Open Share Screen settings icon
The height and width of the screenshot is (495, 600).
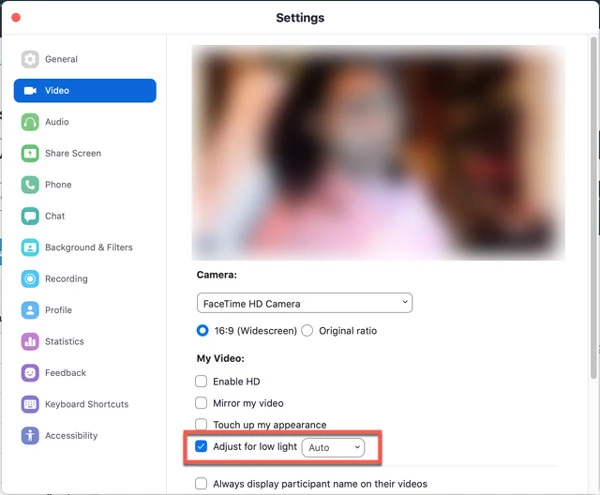coord(30,153)
